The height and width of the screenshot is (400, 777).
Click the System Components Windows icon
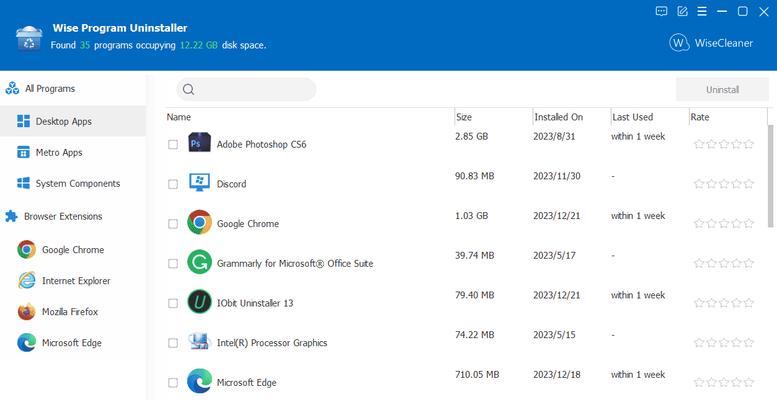[23, 183]
